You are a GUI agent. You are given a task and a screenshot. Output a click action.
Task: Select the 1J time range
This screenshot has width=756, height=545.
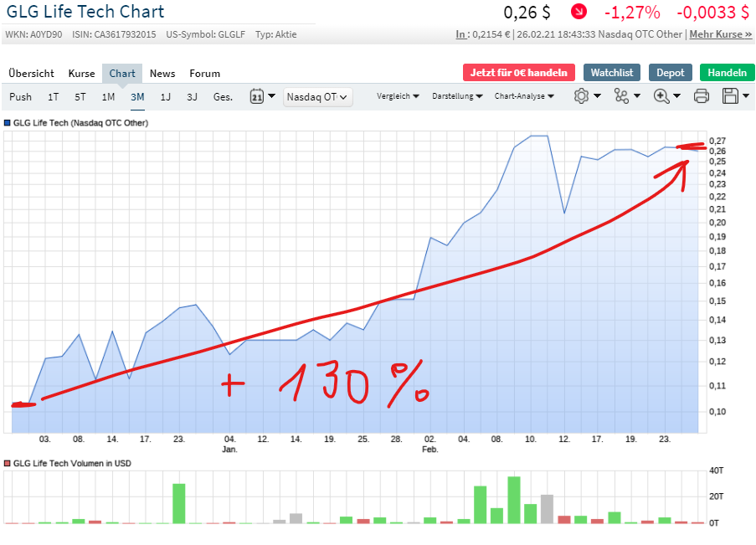(x=166, y=97)
